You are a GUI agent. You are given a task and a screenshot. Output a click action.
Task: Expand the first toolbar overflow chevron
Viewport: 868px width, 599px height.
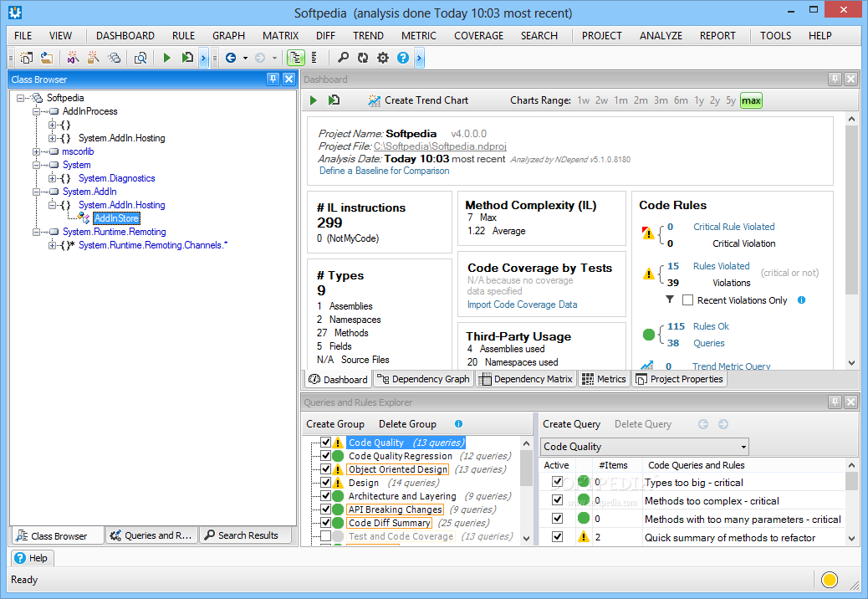coord(204,58)
